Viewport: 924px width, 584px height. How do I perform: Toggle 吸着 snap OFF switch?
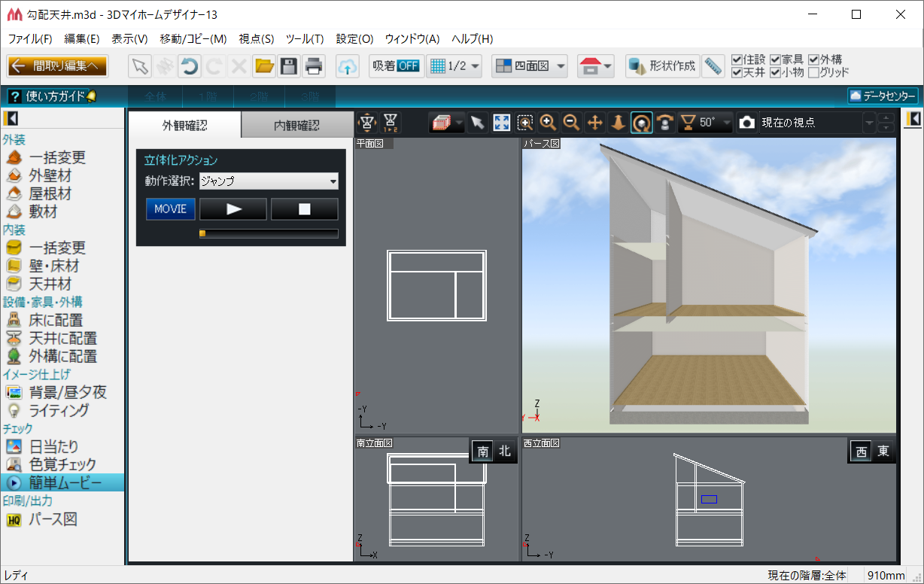coord(396,66)
